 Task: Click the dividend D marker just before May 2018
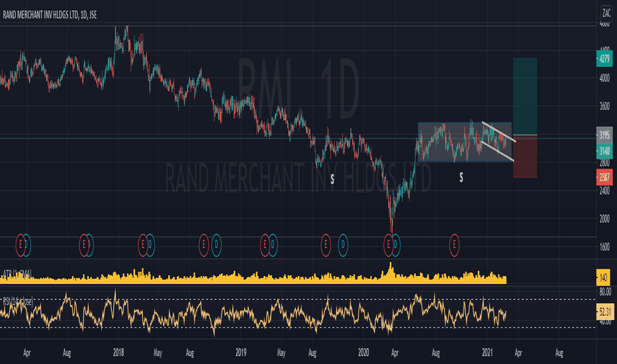(150, 245)
